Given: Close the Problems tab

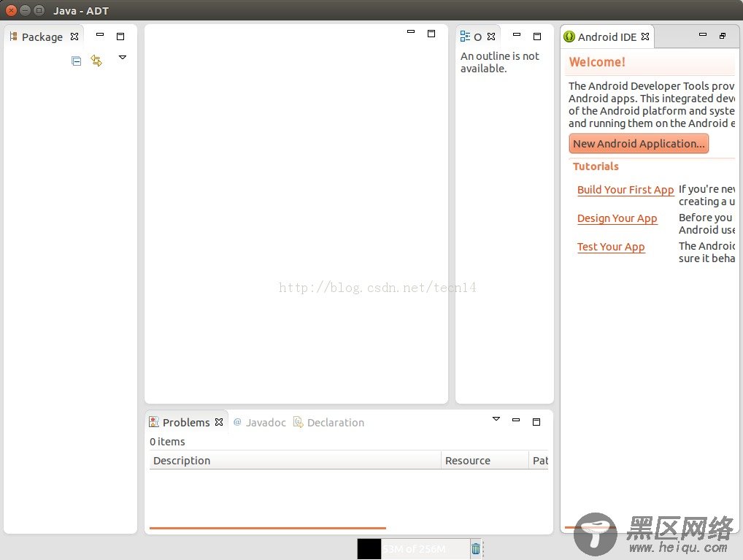Looking at the screenshot, I should tap(219, 422).
